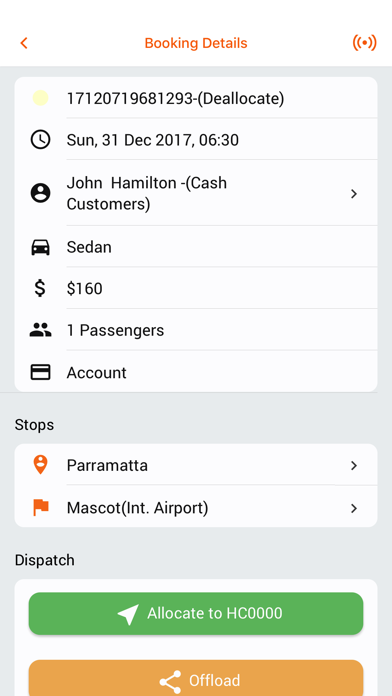
Task: Open Parramatta stop details chevron
Action: (354, 465)
